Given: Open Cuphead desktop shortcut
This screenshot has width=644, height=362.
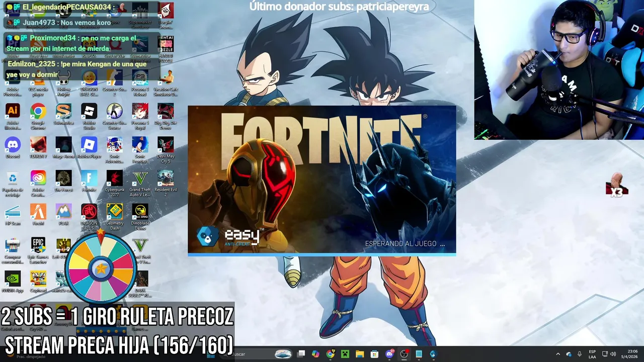Looking at the screenshot, I should tap(38, 282).
